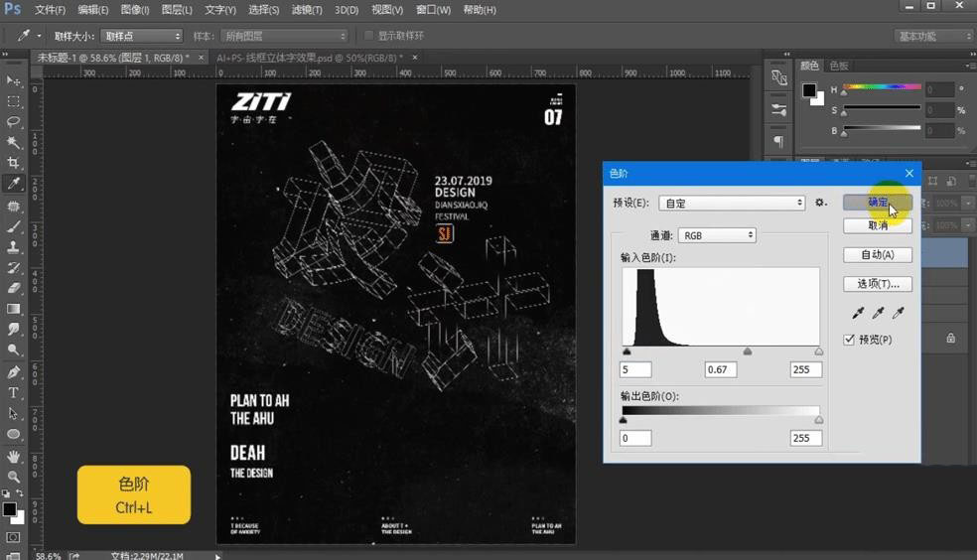This screenshot has height=560, width=977.
Task: Click the output levels white slider
Action: click(x=819, y=420)
